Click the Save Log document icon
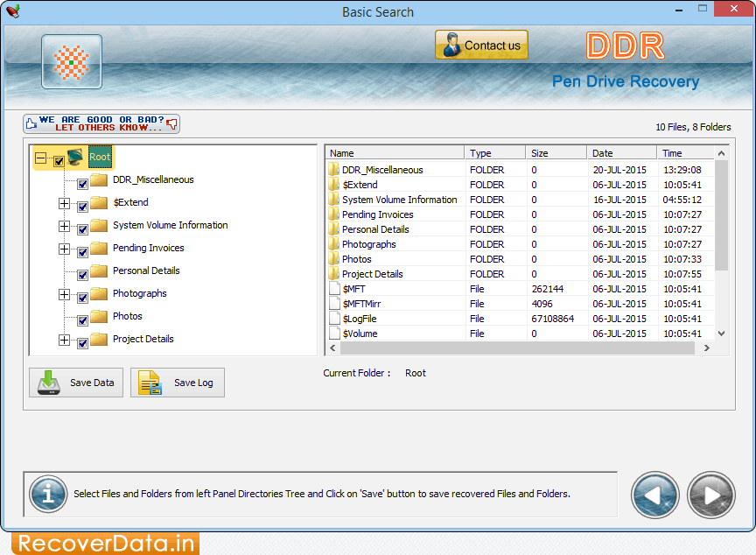The width and height of the screenshot is (756, 555). (x=147, y=383)
